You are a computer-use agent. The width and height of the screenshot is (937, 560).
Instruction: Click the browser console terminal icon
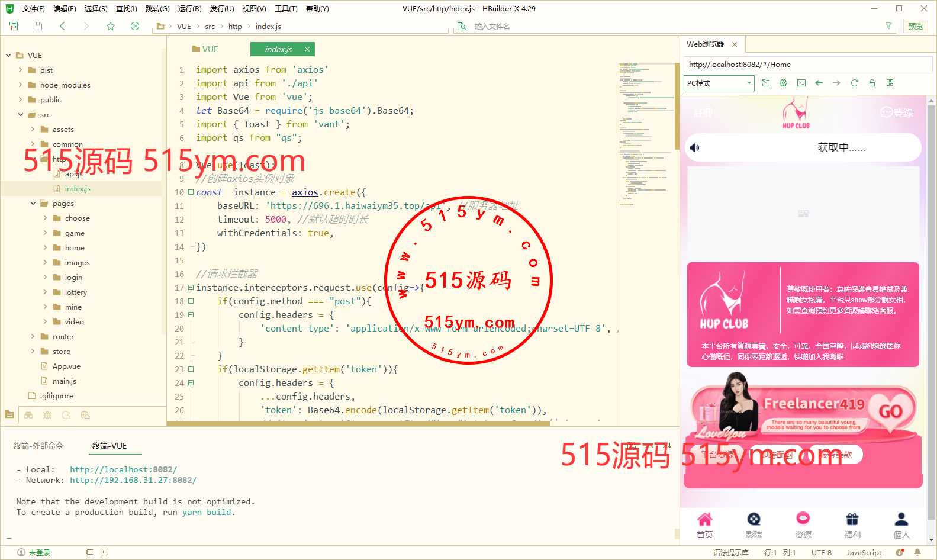[x=801, y=83]
